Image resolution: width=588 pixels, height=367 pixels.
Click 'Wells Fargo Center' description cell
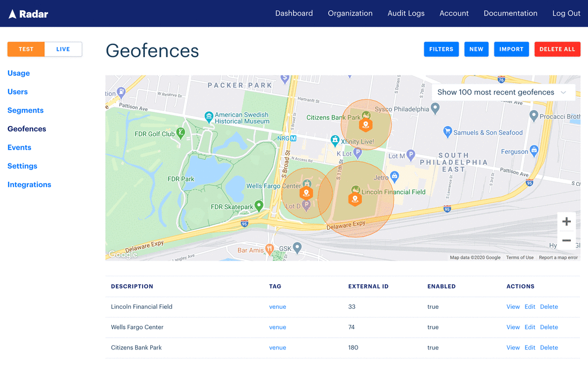point(137,327)
